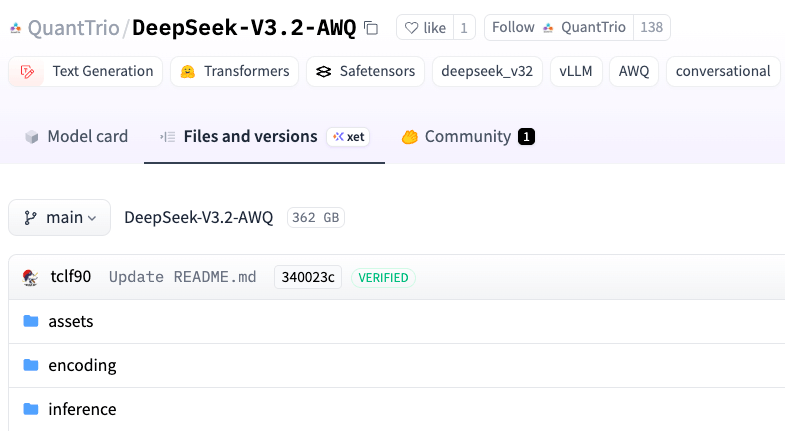
Task: Click the Community hands emoji icon
Action: (x=410, y=137)
